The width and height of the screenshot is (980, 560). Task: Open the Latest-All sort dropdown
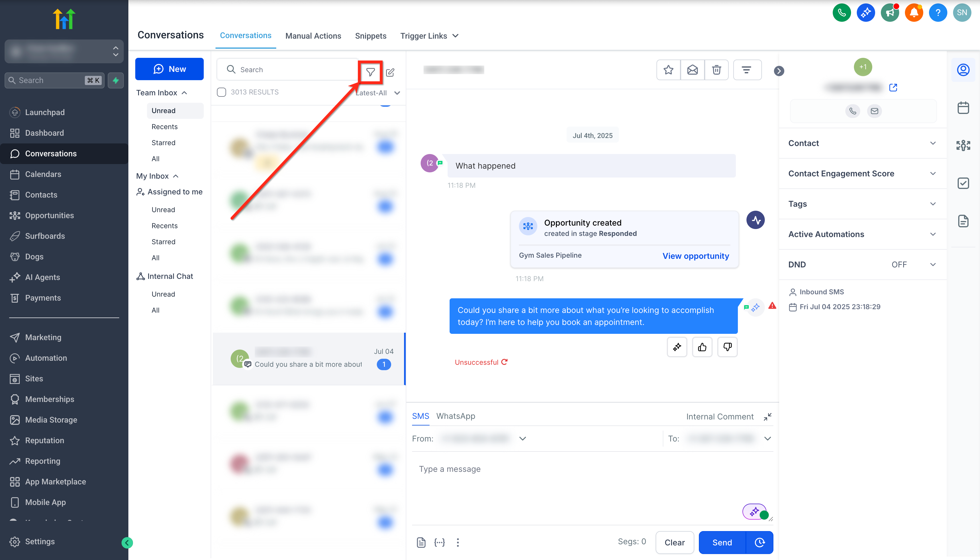pyautogui.click(x=378, y=93)
